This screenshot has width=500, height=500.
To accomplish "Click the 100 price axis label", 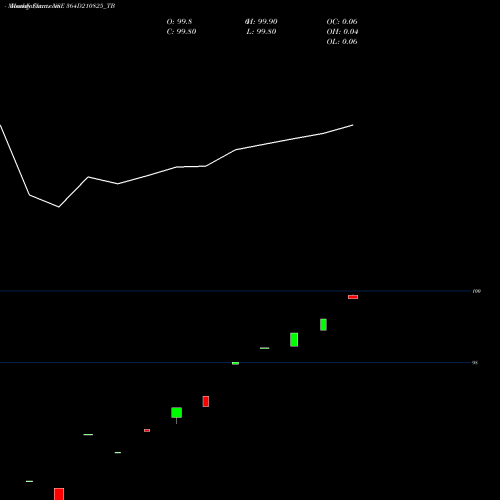I will 477,291.
